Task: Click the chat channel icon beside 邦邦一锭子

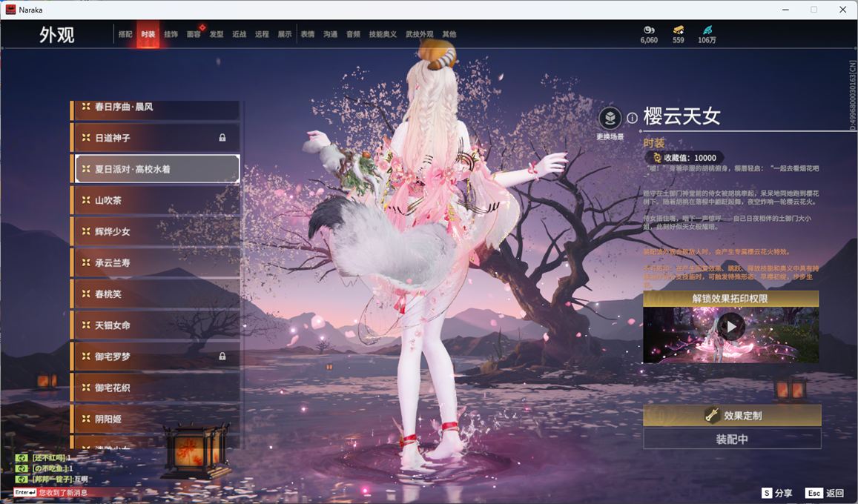Action: [22, 479]
